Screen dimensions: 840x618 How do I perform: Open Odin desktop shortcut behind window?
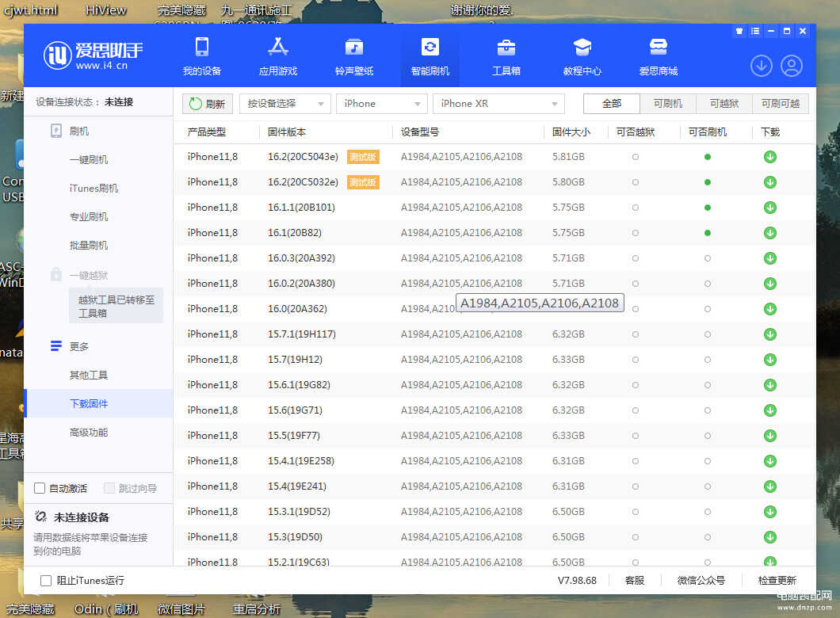click(x=106, y=609)
